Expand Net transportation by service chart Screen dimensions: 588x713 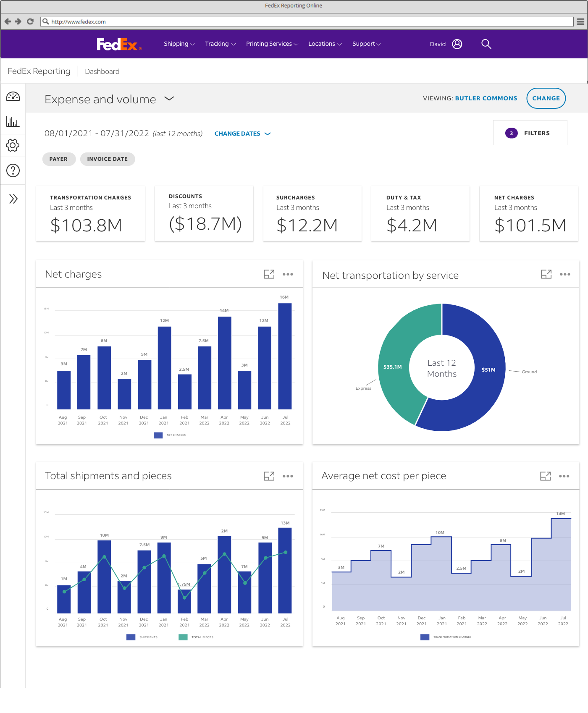click(546, 274)
